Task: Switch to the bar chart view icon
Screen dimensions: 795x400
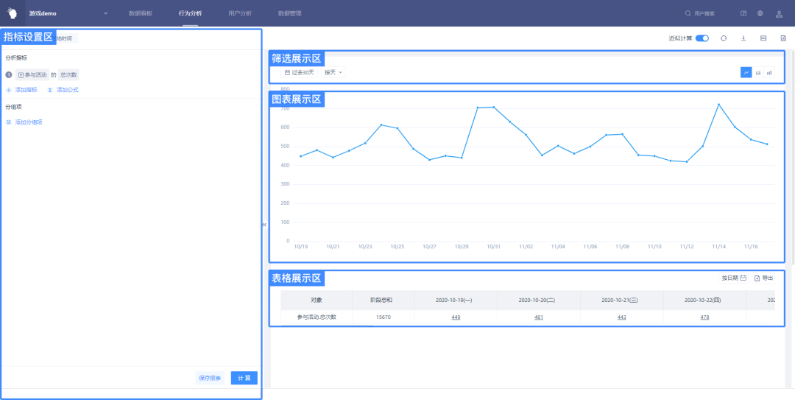Action: pos(769,73)
